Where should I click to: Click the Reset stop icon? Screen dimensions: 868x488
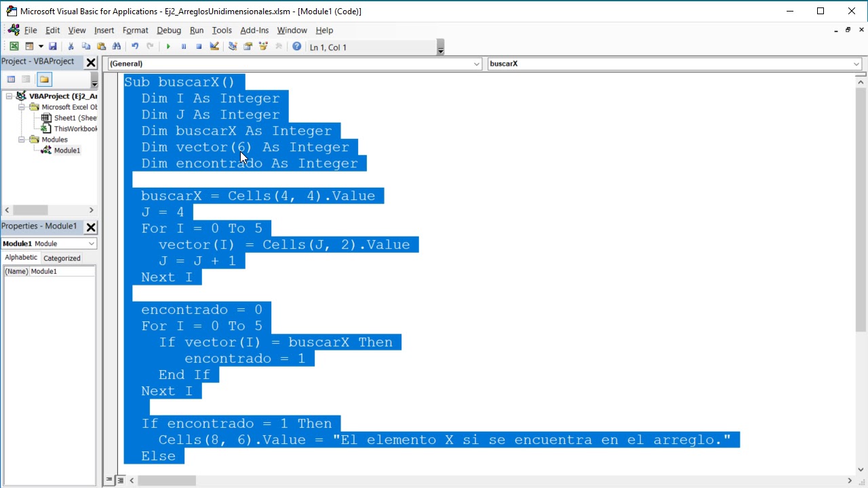[199, 46]
